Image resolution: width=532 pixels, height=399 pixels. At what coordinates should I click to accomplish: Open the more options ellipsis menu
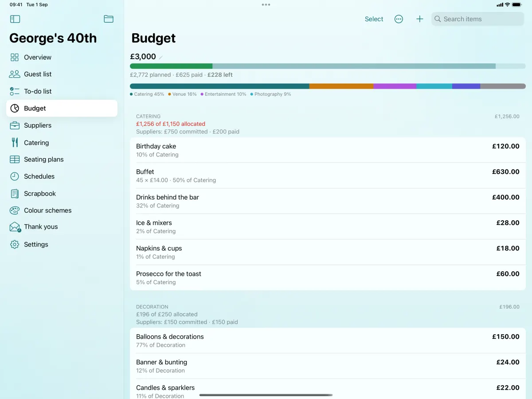(399, 19)
